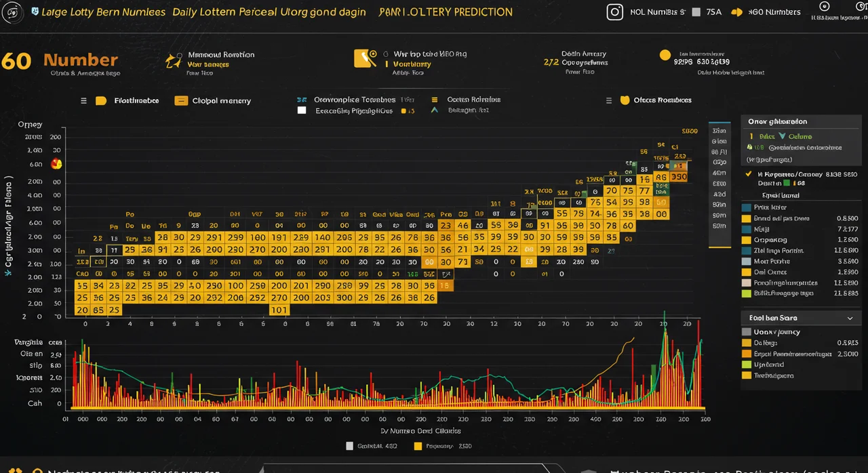Screen dimensions: 868x473
Task: Select the 'Clopel meneny' filter label
Action: tap(221, 101)
